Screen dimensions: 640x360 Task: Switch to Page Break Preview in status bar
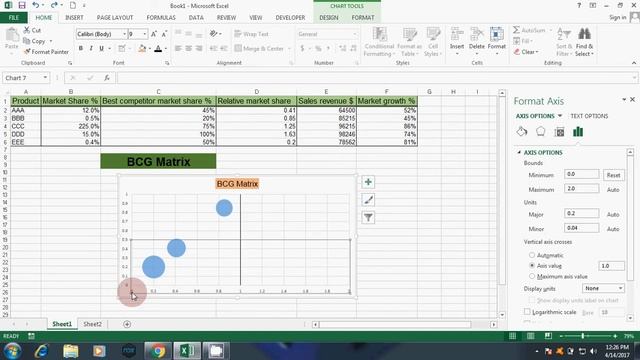pos(548,336)
